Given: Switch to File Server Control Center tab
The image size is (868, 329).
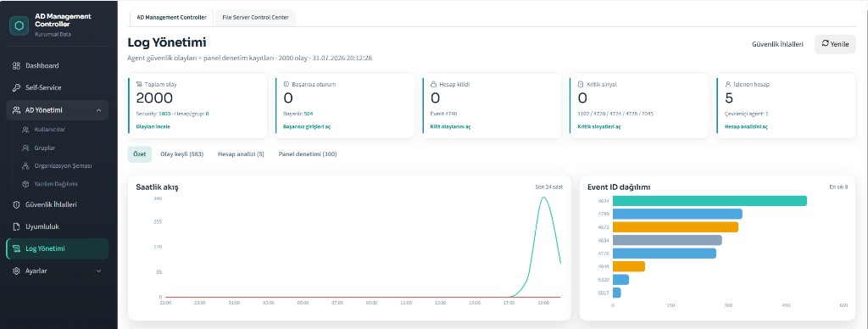Looking at the screenshot, I should pos(255,18).
